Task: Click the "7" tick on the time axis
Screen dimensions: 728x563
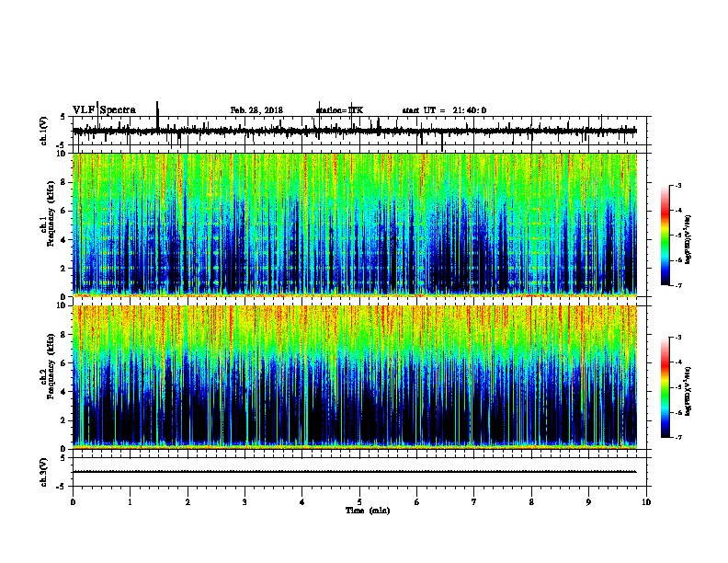Action: 474,502
